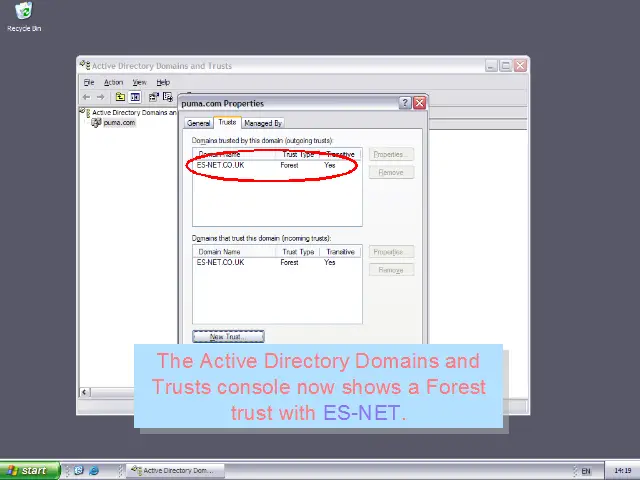Click the console window title bar icon
The image size is (640, 480).
85,65
